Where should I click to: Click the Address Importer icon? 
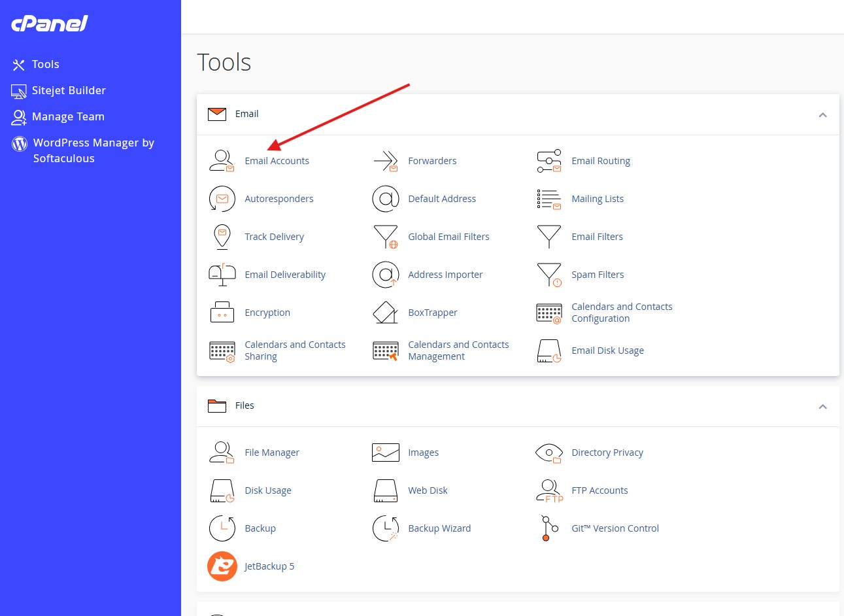[385, 275]
